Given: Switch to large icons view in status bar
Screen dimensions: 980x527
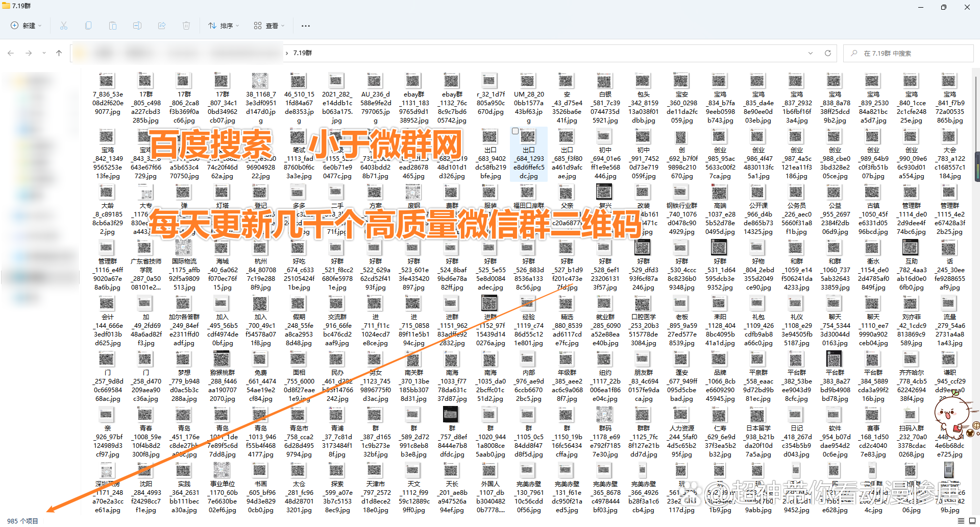Looking at the screenshot, I should click(972, 521).
